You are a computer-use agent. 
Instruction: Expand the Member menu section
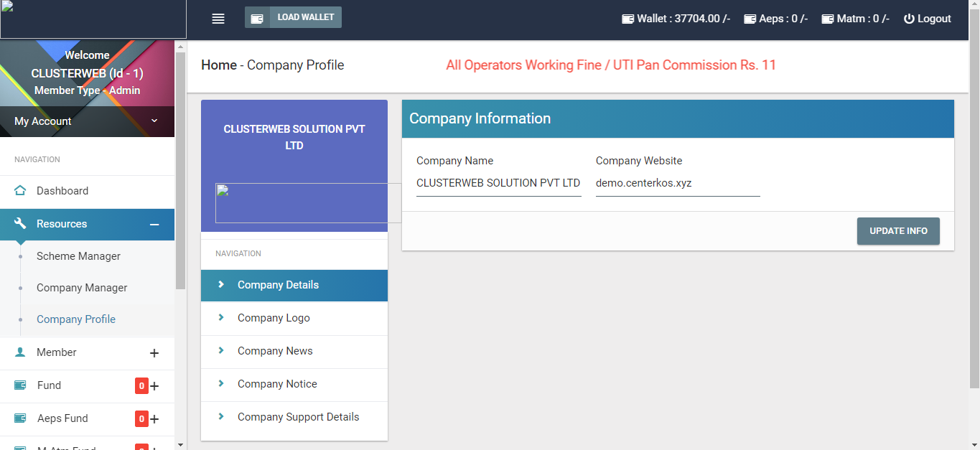[154, 353]
